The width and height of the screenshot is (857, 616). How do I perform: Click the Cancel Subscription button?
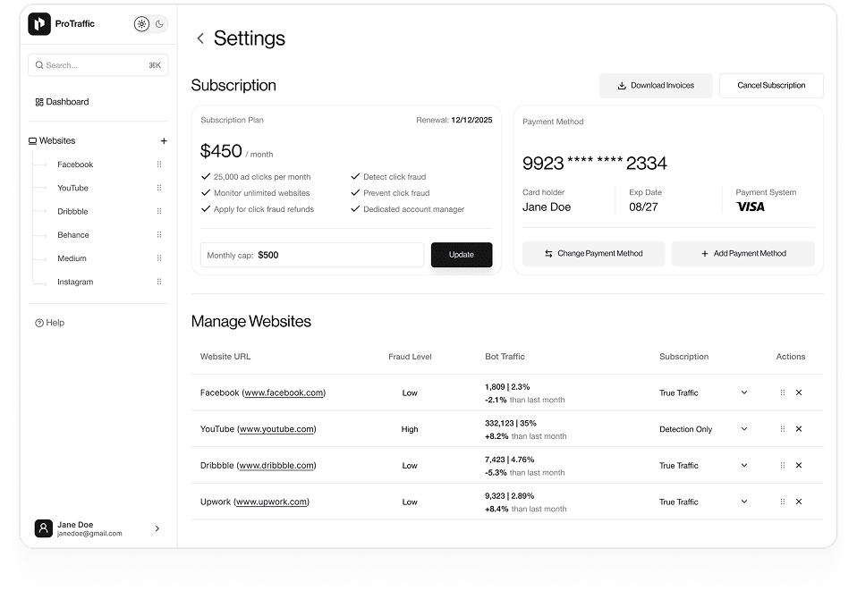point(771,86)
